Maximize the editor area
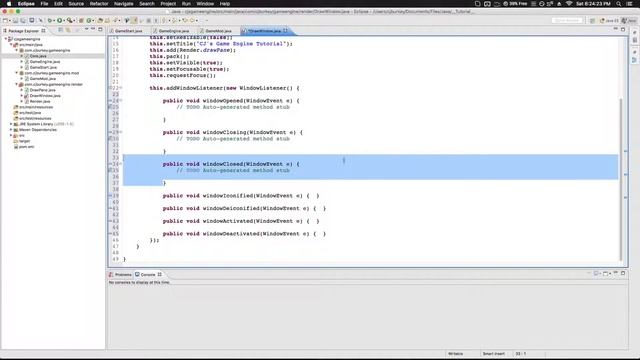Viewport: 640px width, 360px height. 623,29
